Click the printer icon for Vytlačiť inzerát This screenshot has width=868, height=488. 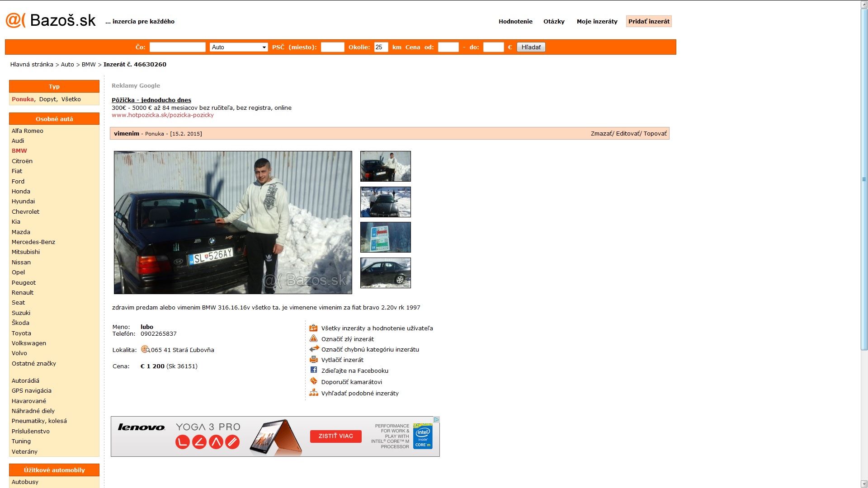point(313,360)
